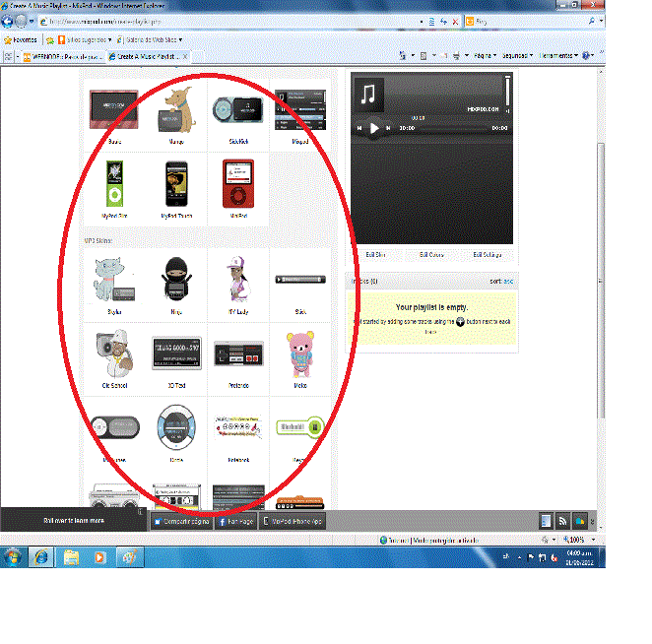Go to previous track in player

coord(359,128)
